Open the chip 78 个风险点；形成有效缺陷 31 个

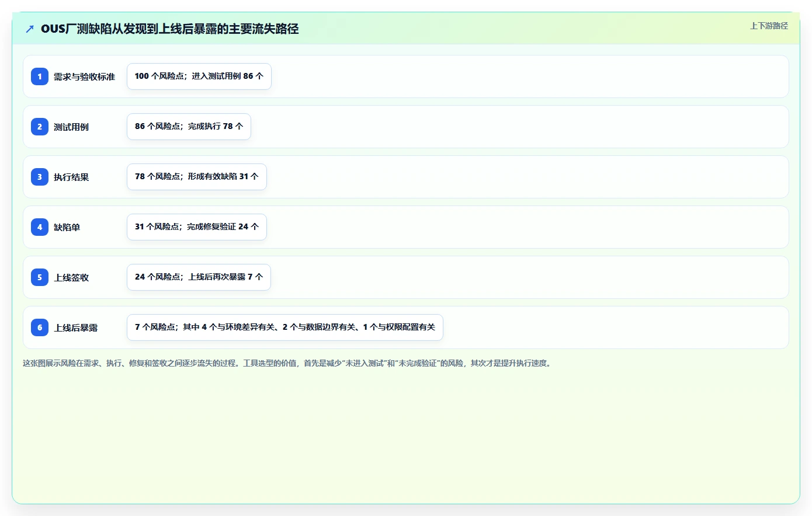coord(197,177)
